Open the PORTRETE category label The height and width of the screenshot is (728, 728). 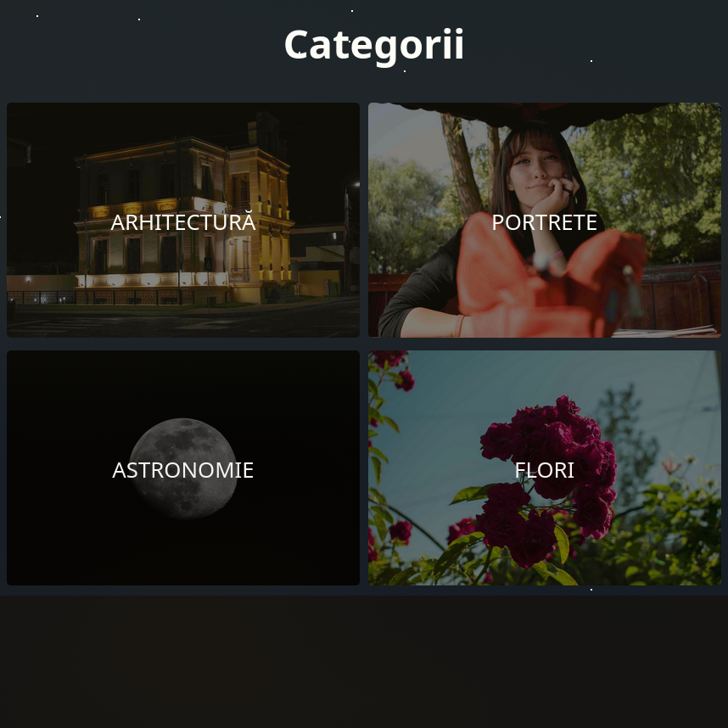pyautogui.click(x=544, y=222)
